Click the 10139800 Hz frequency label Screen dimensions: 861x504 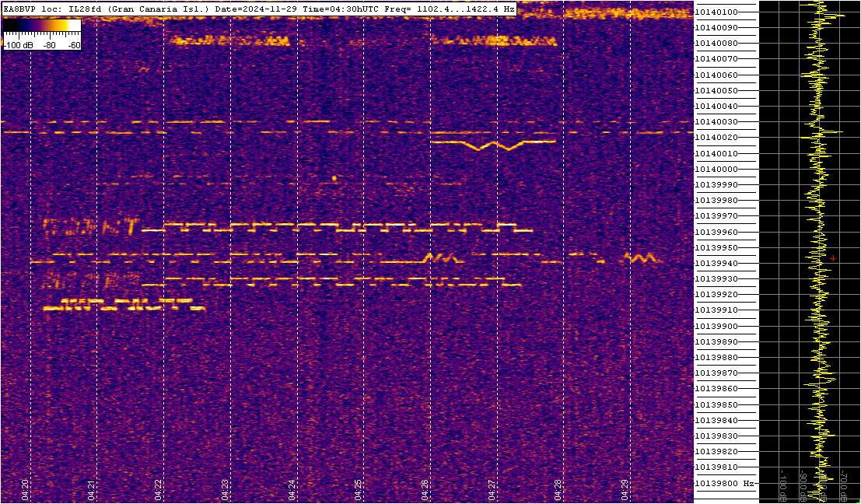724,483
